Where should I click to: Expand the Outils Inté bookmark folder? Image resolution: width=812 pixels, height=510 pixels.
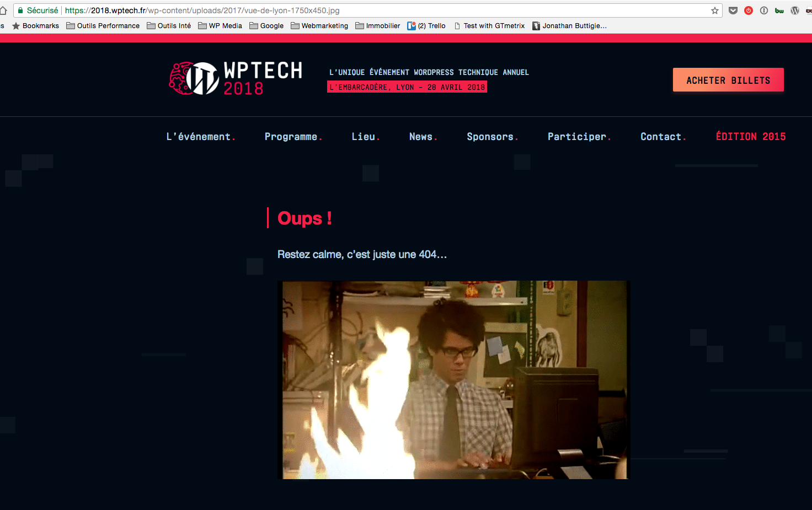[x=169, y=26]
